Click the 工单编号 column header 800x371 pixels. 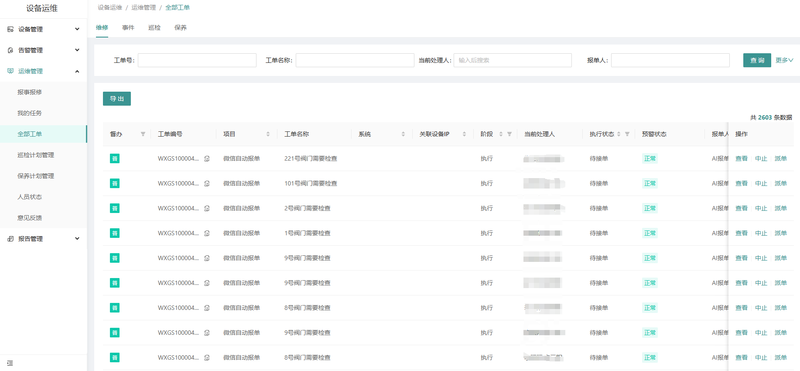coord(170,134)
